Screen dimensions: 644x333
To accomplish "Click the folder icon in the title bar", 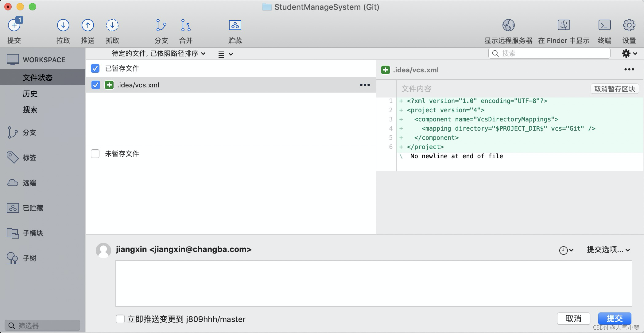I will [267, 7].
